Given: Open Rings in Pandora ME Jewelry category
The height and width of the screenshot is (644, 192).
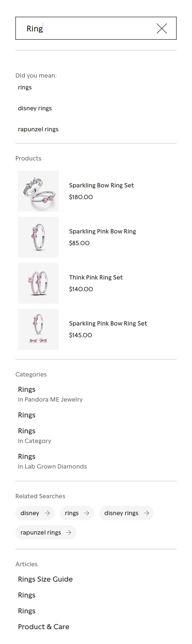Looking at the screenshot, I should coord(27,389).
